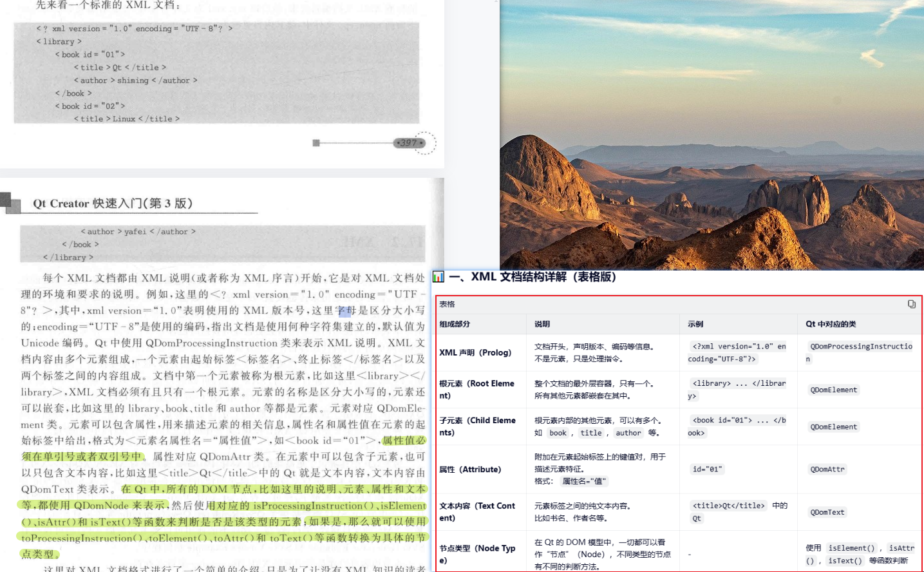Click the author code chip in the table
Screen dimensions: 924x572
coord(628,433)
